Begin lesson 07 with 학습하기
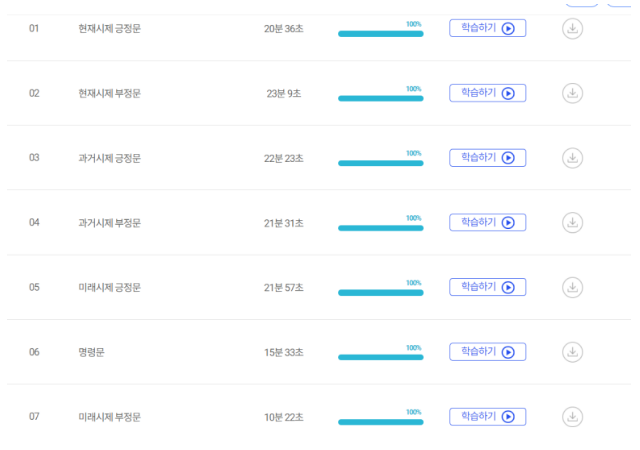Viewport: 640px width, 450px height. tap(487, 416)
